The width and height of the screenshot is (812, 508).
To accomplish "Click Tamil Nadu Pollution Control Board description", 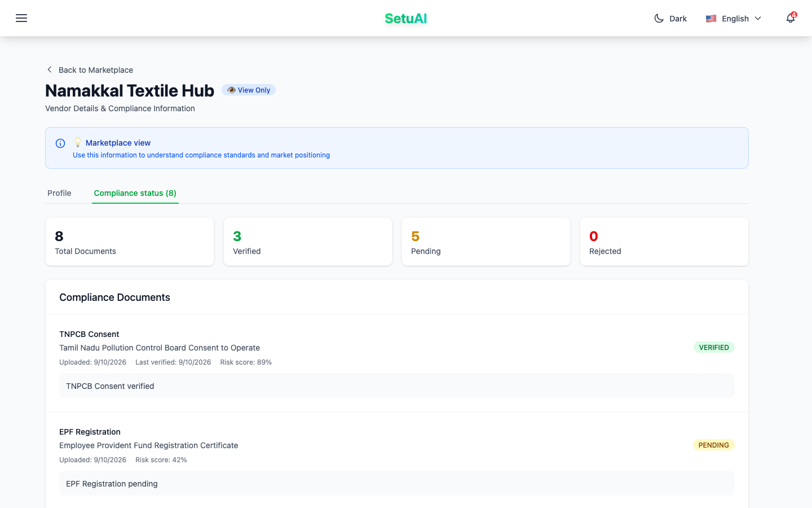I will (x=160, y=348).
